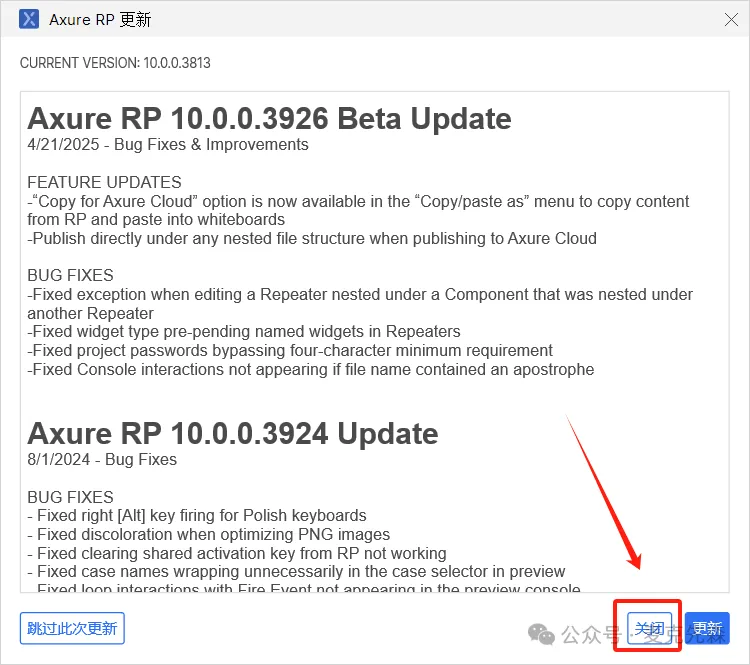Click the 10.0.0.3924 Update heading
Image resolution: width=750 pixels, height=665 pixels.
232,433
